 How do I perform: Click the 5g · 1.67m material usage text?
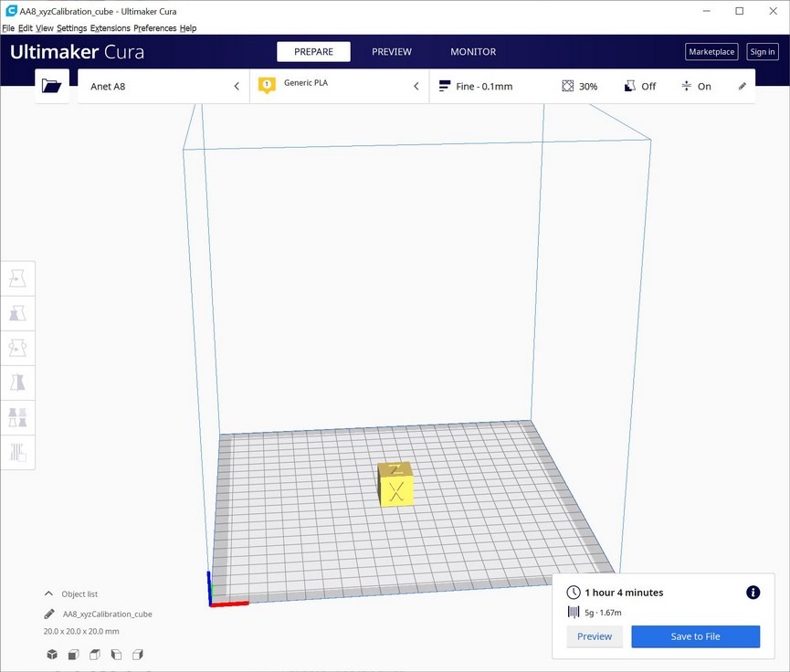(603, 613)
